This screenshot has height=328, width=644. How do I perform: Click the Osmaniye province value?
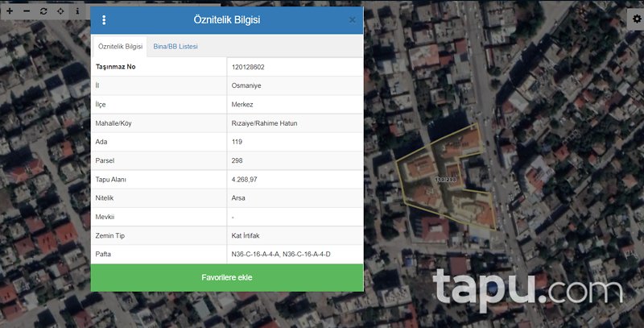246,85
